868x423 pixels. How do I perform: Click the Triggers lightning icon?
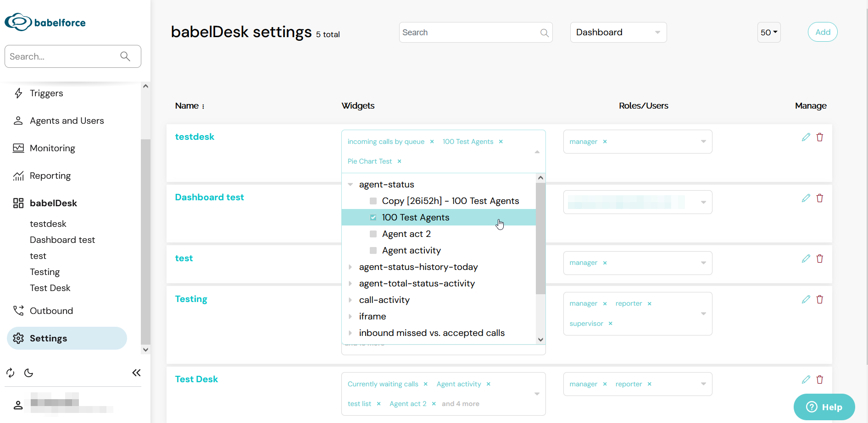(18, 93)
